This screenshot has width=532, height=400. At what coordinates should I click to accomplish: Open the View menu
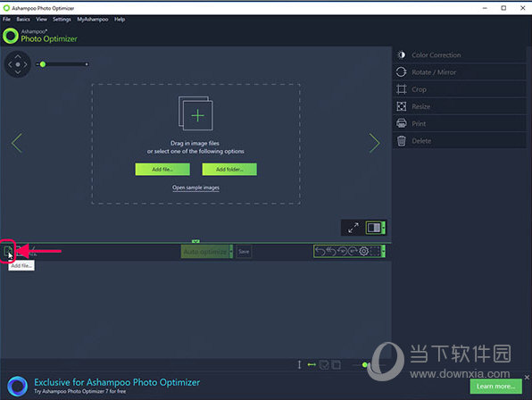[x=41, y=20]
